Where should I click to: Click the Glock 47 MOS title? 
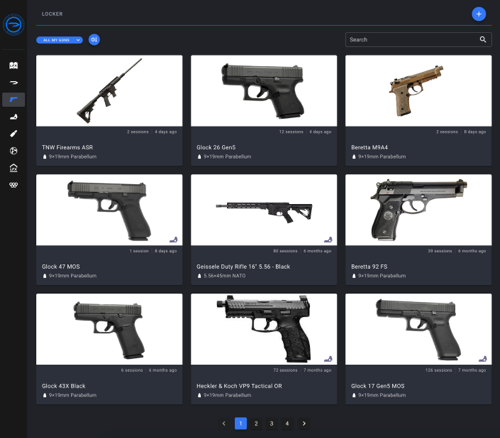pos(61,267)
